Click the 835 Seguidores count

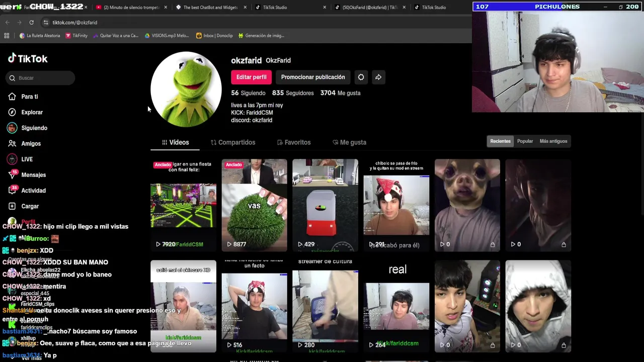pyautogui.click(x=293, y=93)
